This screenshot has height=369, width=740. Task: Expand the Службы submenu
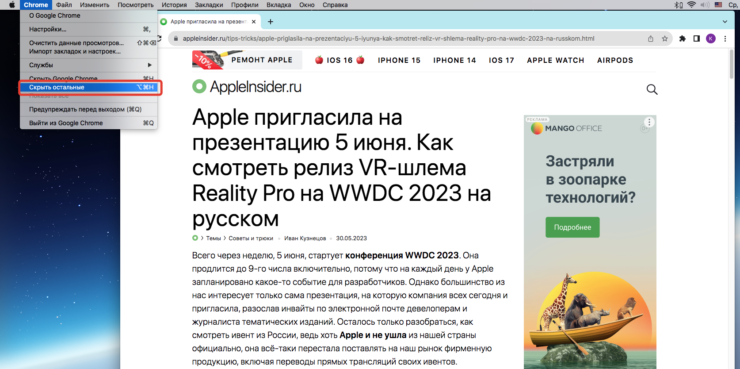click(x=89, y=65)
